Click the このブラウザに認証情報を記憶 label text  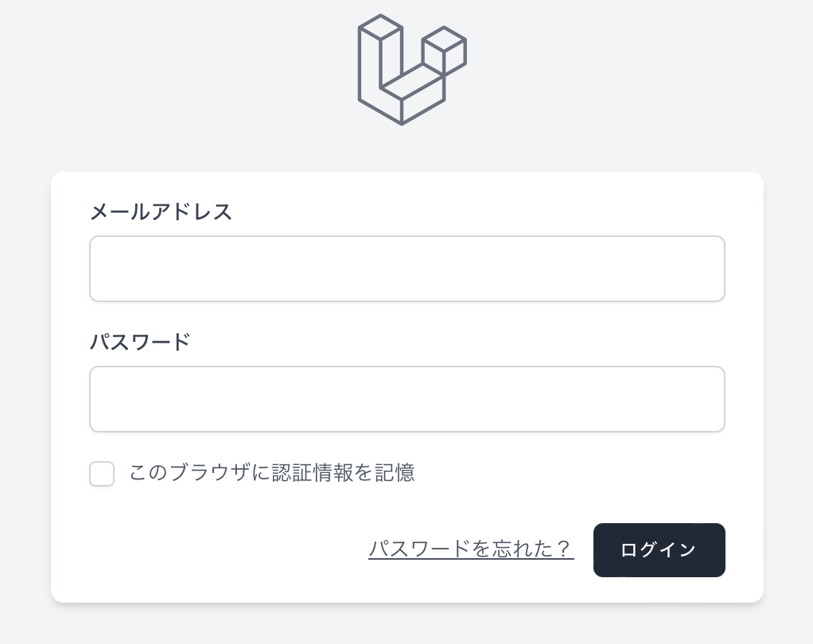[x=272, y=472]
